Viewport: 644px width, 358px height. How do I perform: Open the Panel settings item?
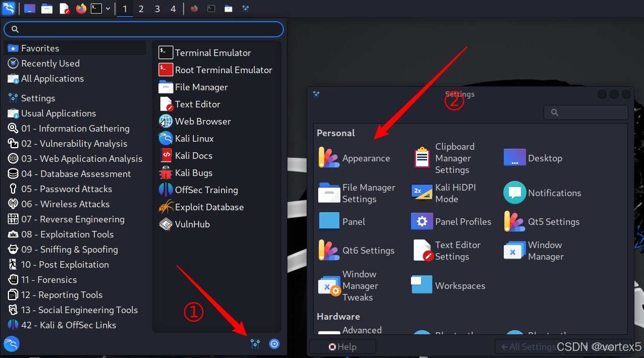342,221
